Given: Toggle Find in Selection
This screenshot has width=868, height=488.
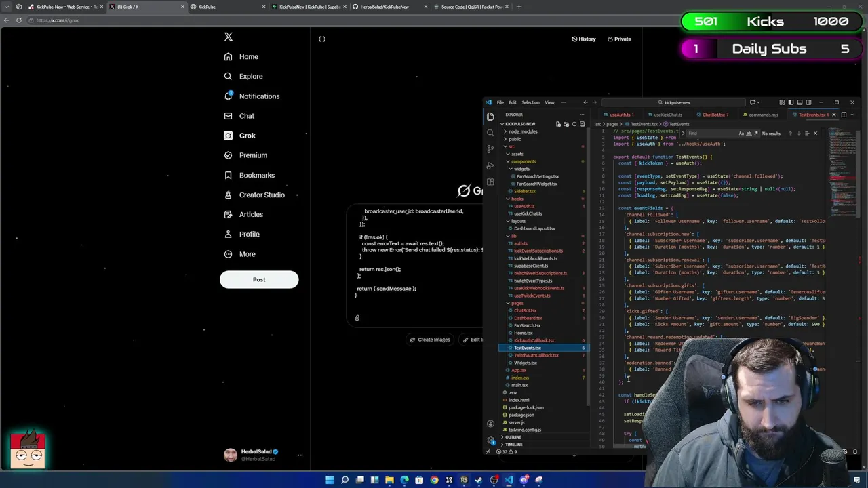Looking at the screenshot, I should tap(807, 134).
